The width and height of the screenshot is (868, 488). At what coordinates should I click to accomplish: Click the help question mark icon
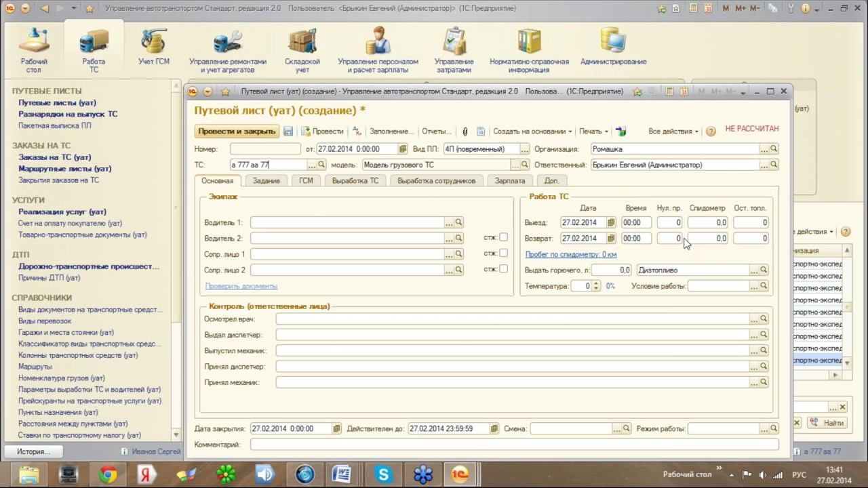(x=711, y=131)
